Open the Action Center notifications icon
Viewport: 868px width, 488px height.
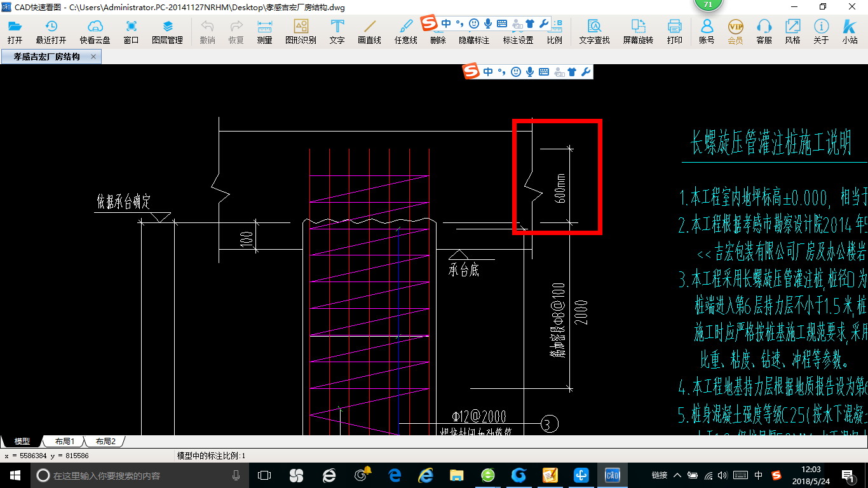point(848,475)
